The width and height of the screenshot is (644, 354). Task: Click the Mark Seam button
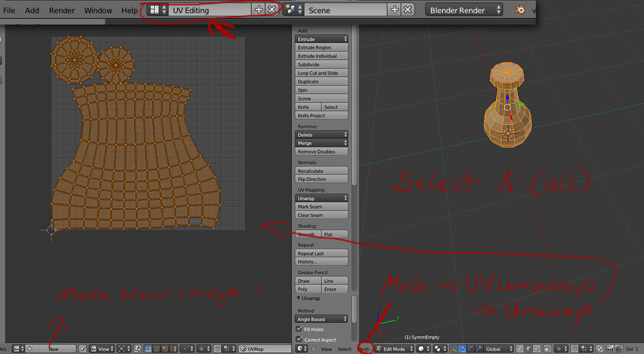pos(321,206)
